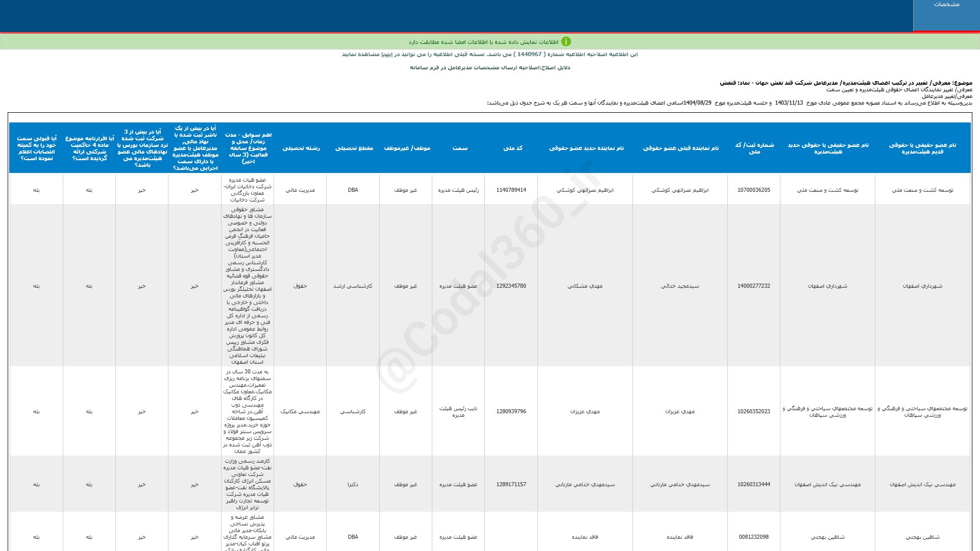The height and width of the screenshot is (551, 980).
Task: Select registration number 14000277232 cell
Action: coord(753,286)
